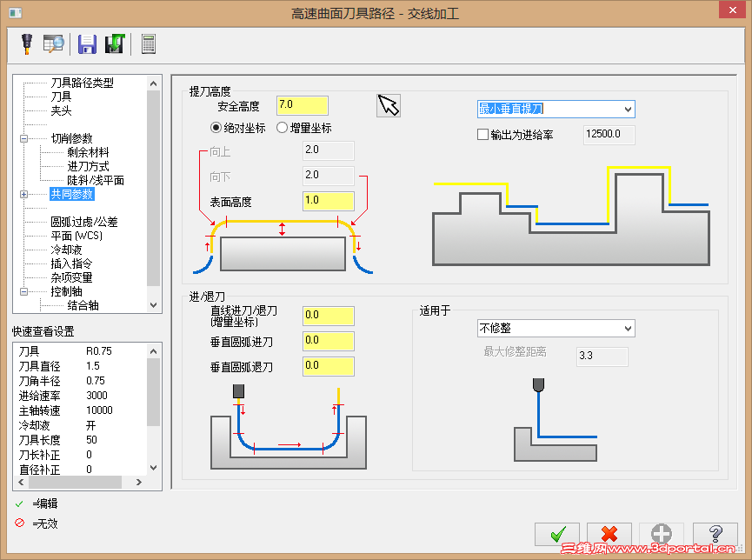Image resolution: width=752 pixels, height=560 pixels.
Task: Click the load parameters green arrow icon
Action: coord(115,44)
